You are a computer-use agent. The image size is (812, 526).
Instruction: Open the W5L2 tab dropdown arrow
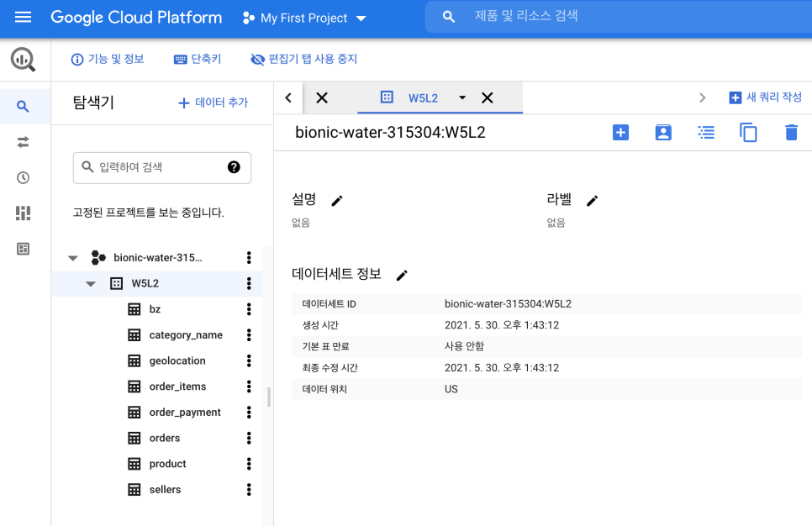pos(462,97)
